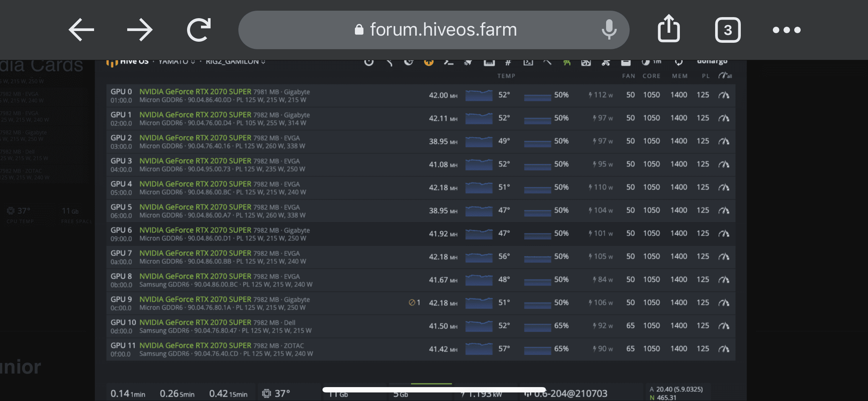Image resolution: width=868 pixels, height=401 pixels.
Task: Start voice search with the microphone icon
Action: coord(609,30)
